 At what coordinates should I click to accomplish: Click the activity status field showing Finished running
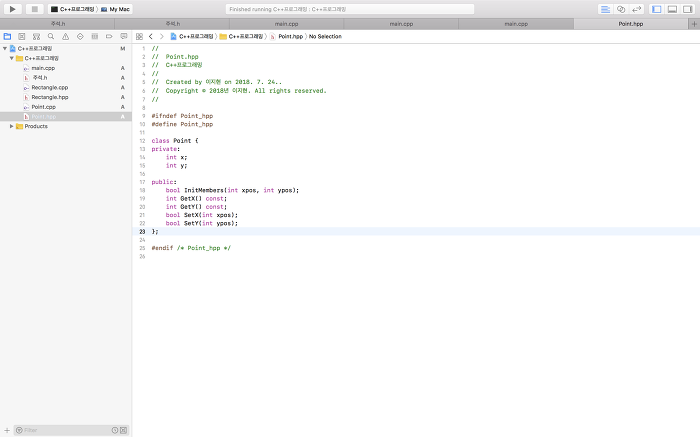(x=350, y=9)
